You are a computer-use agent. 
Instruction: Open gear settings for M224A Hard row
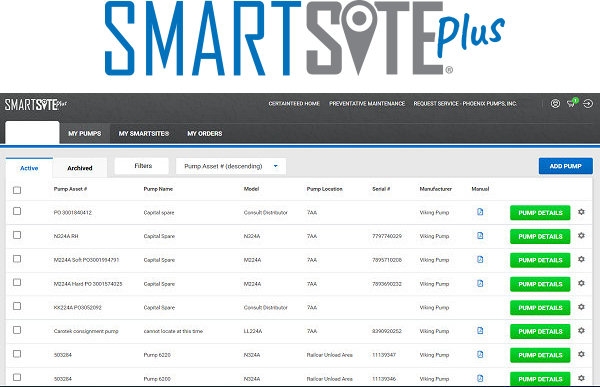(581, 283)
